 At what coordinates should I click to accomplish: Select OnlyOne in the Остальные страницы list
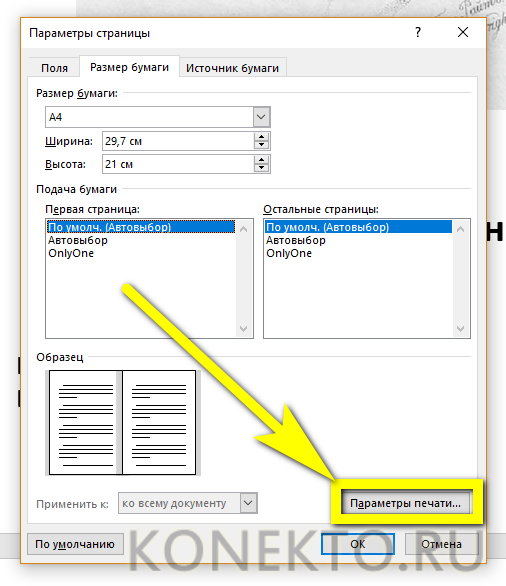[x=289, y=253]
